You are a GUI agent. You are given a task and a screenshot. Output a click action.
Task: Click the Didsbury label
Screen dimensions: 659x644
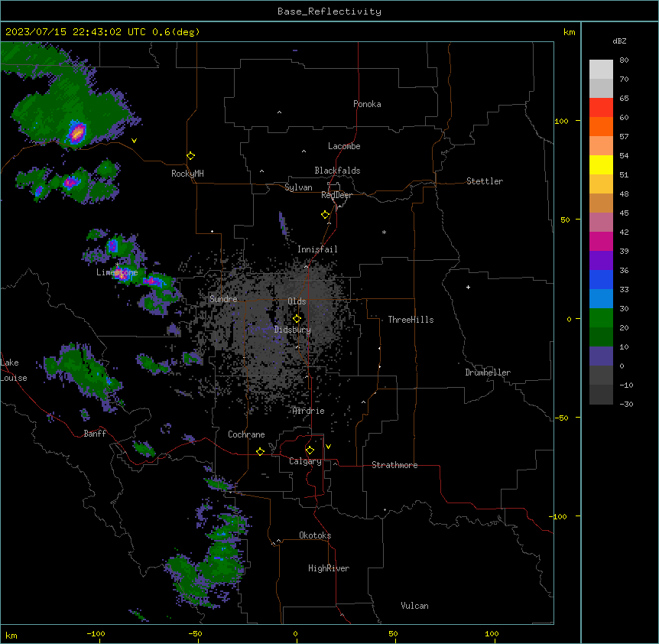293,330
